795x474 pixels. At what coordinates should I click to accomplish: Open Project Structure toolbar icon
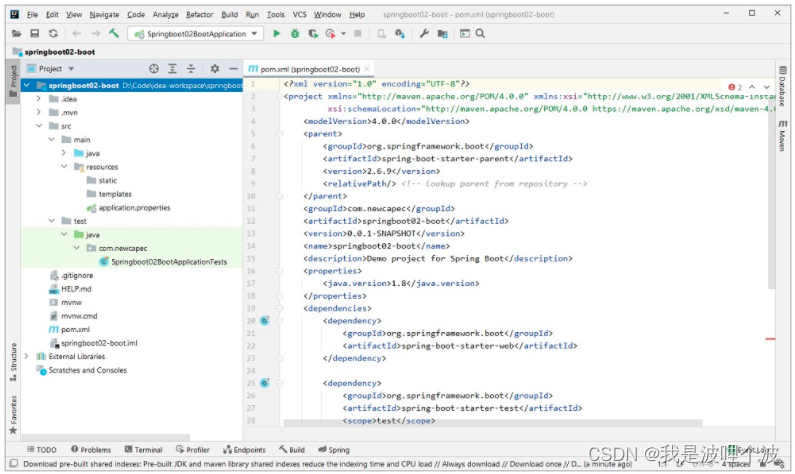click(442, 34)
